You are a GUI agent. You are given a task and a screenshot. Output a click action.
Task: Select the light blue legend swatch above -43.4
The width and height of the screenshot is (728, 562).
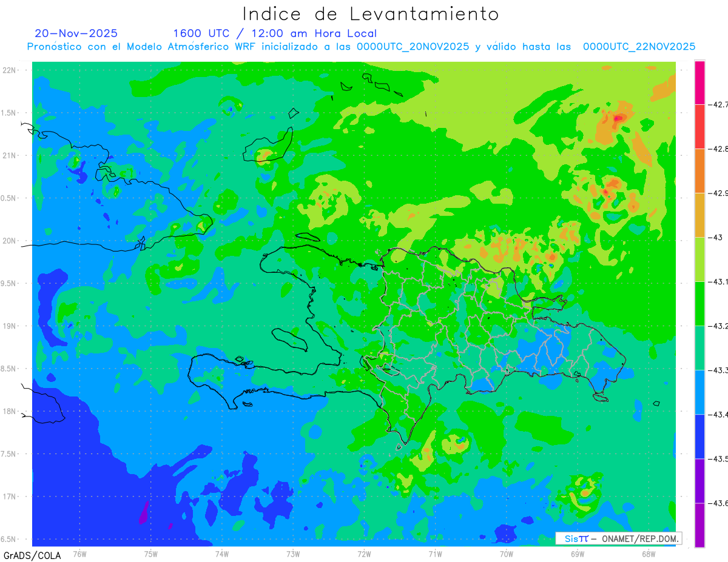699,392
